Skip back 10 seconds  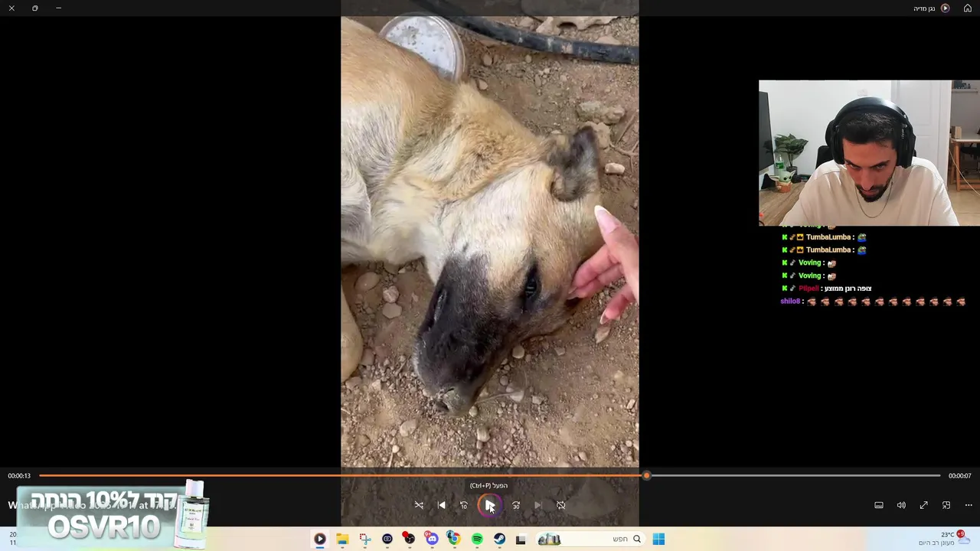coord(463,505)
